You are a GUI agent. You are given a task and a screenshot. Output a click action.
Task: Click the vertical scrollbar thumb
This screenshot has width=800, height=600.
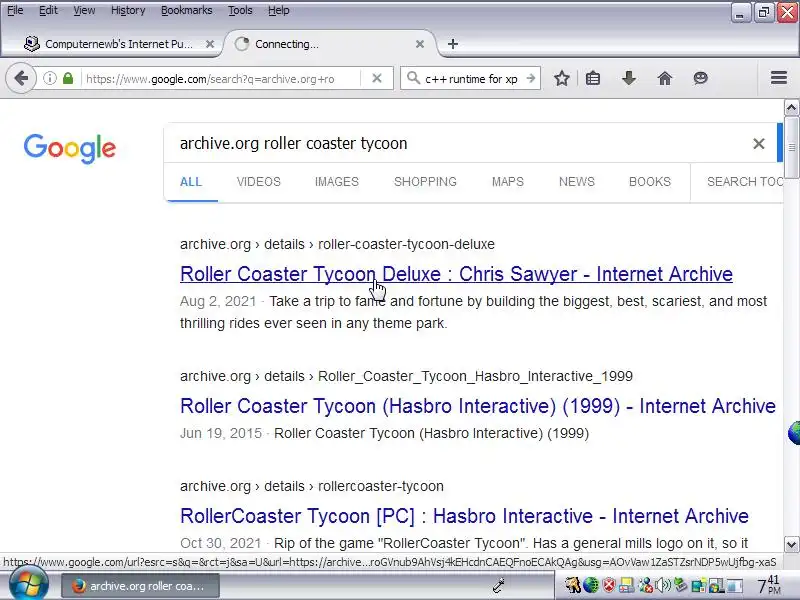[791, 148]
